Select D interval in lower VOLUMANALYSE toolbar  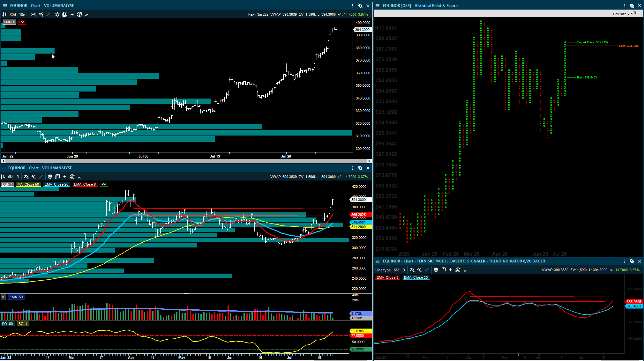point(18,177)
